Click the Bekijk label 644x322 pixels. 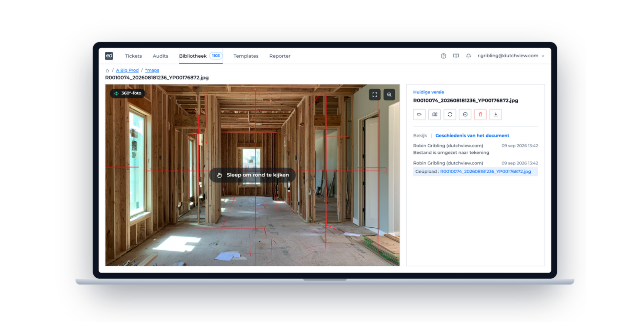point(420,136)
